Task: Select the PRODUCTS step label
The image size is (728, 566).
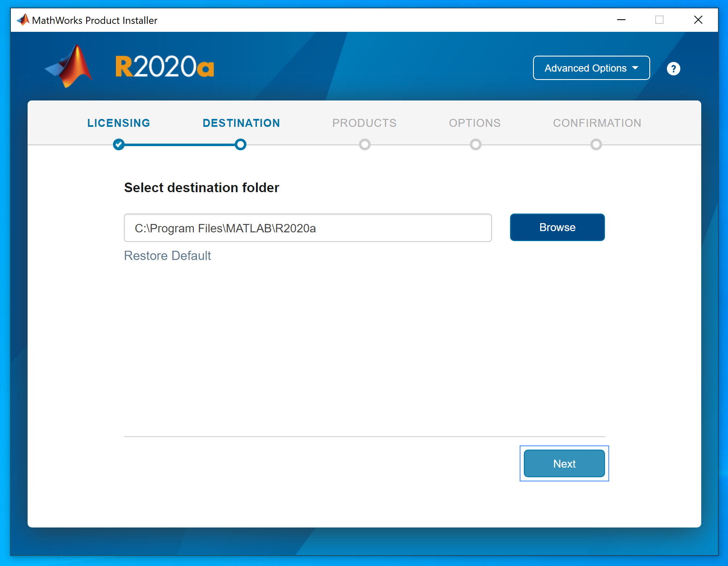Action: pyautogui.click(x=364, y=123)
